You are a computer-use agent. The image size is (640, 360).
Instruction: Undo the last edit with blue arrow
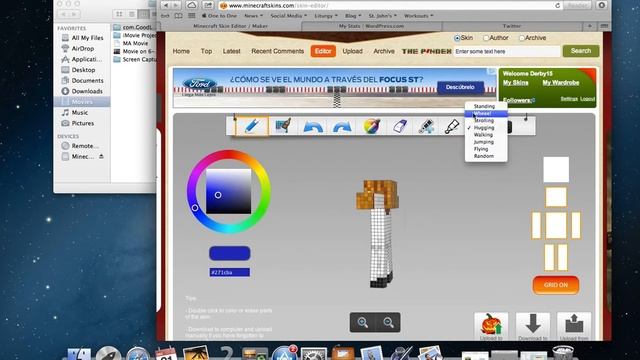(313, 127)
